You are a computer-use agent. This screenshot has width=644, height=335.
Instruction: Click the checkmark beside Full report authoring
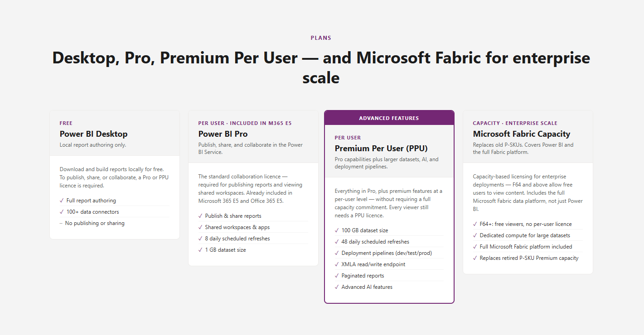(x=62, y=201)
